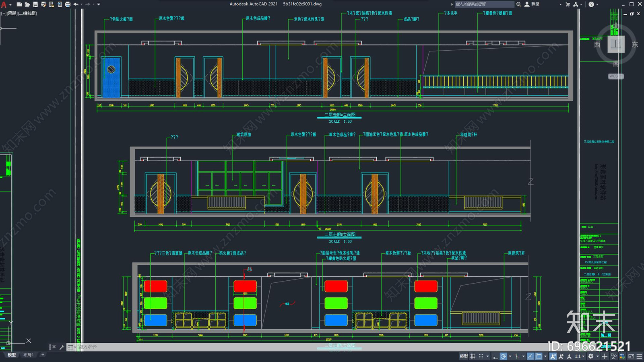Customize command line with wrench icon

(62, 347)
